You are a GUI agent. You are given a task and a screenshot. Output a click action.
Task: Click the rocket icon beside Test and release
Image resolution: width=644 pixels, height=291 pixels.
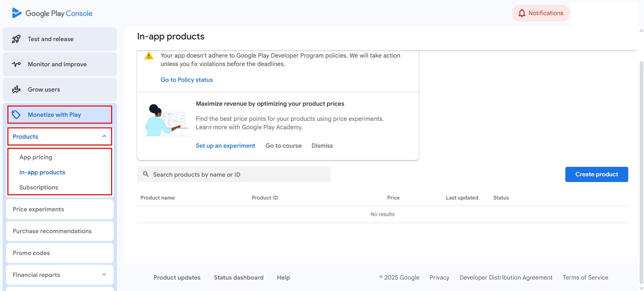(x=16, y=39)
